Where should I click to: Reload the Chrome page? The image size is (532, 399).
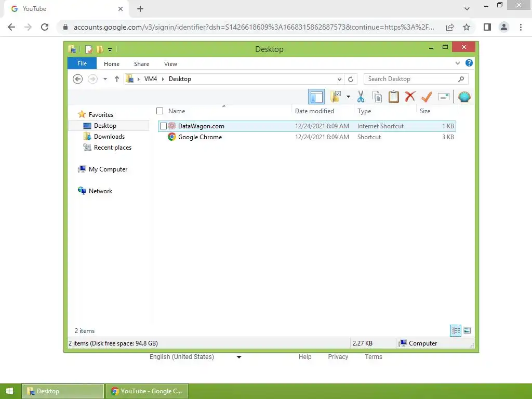click(x=45, y=27)
